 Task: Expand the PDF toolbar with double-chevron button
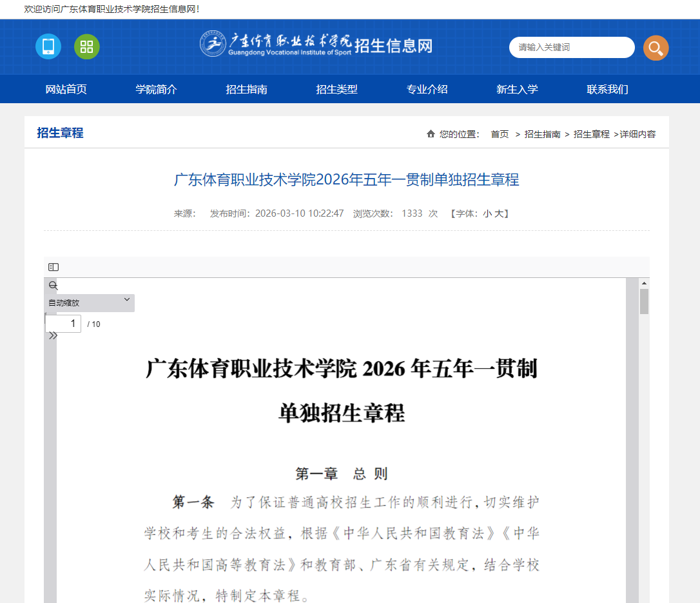click(x=52, y=335)
